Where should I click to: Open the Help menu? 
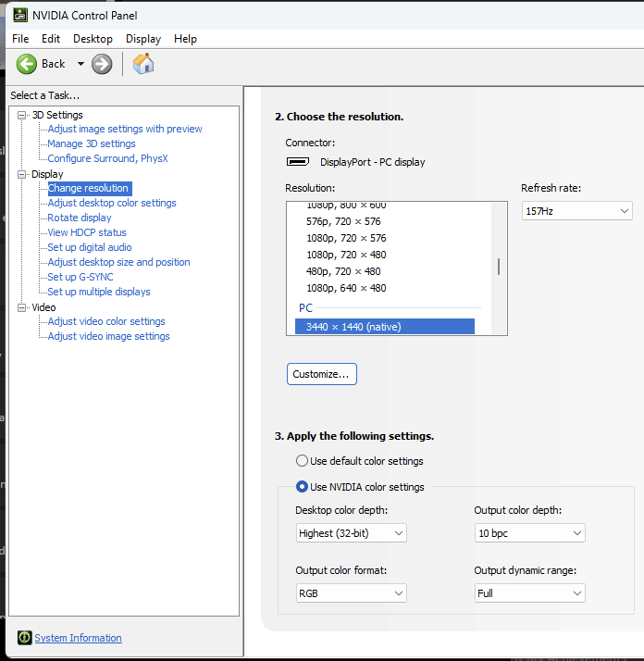coord(185,39)
